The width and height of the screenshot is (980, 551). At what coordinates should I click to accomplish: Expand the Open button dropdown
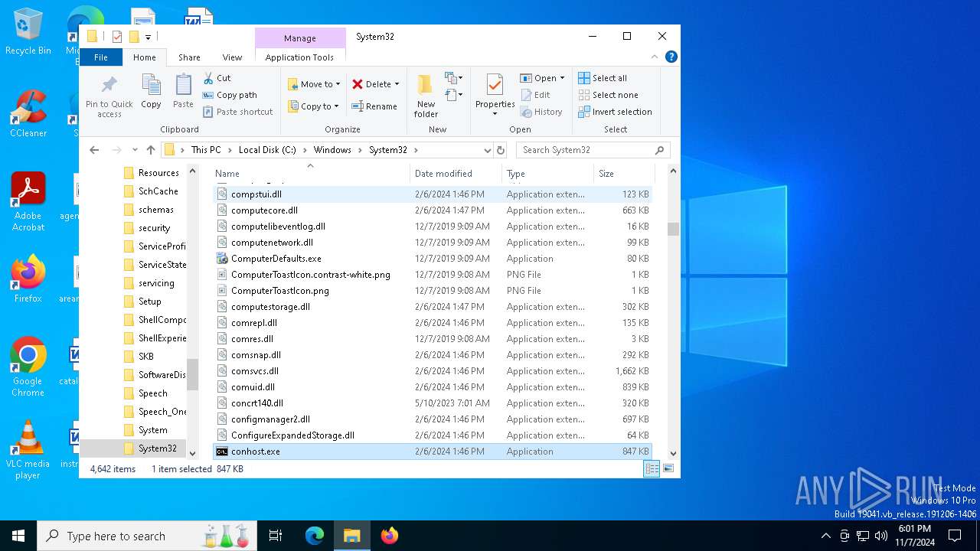562,78
